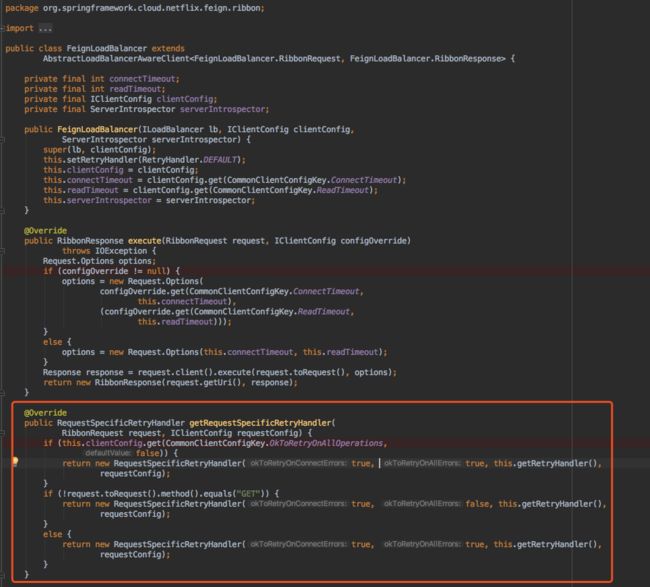
Task: Click the getRequestSpecificRetryHandler method name
Action: pyautogui.click(x=260, y=423)
